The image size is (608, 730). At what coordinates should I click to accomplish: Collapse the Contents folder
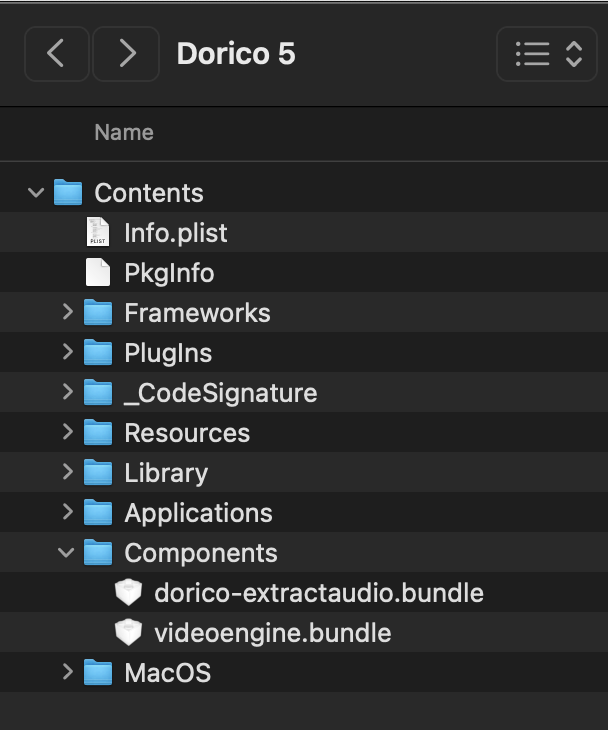click(37, 192)
